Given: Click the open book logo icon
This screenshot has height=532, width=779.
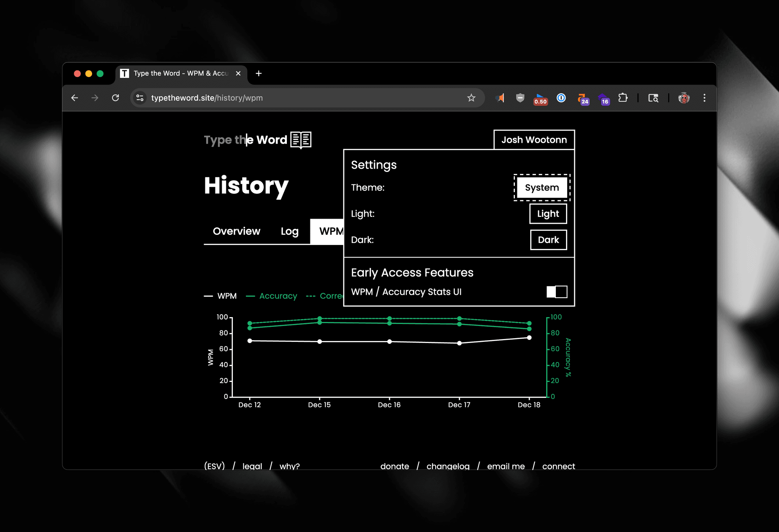Looking at the screenshot, I should pos(301,140).
